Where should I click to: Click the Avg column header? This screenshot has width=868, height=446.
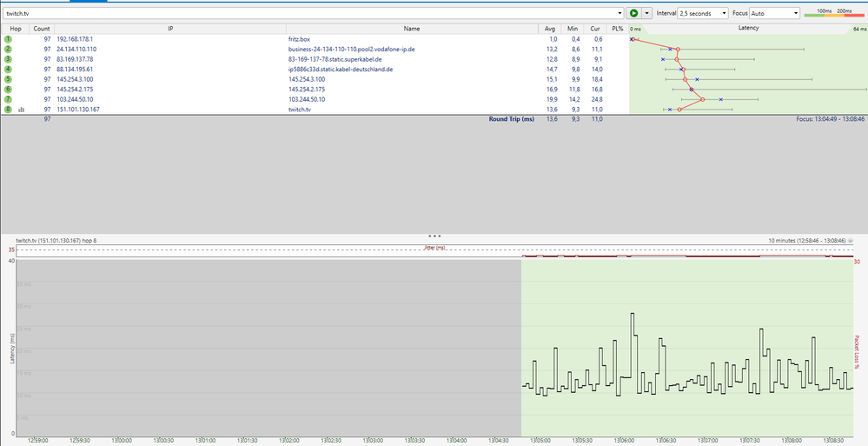coord(550,29)
